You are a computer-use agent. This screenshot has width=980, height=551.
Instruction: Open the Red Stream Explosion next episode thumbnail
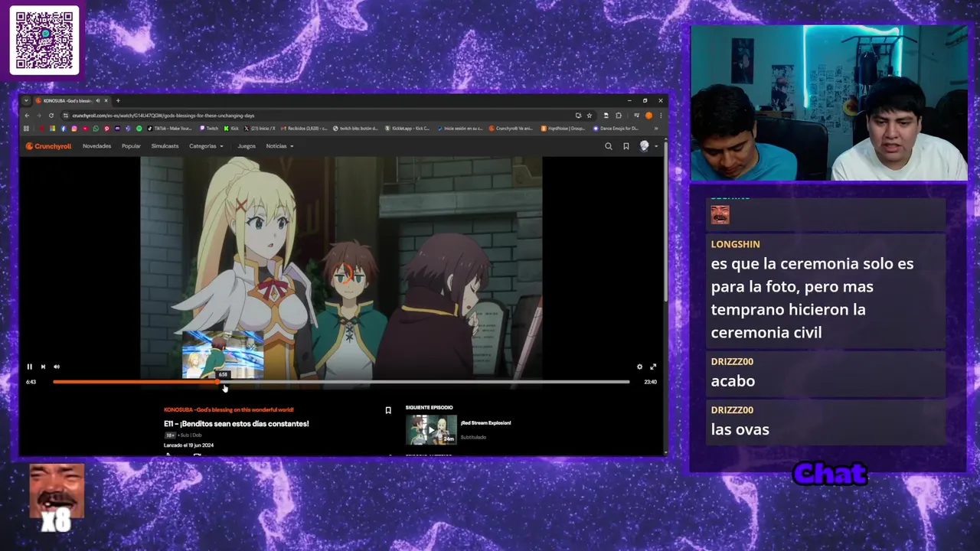pyautogui.click(x=431, y=430)
